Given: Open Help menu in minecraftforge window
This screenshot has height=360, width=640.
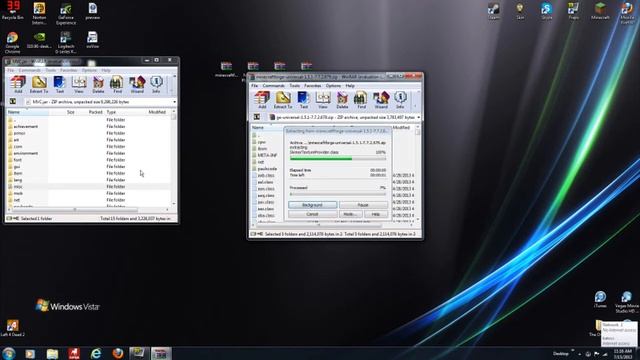Looking at the screenshot, I should coord(350,86).
